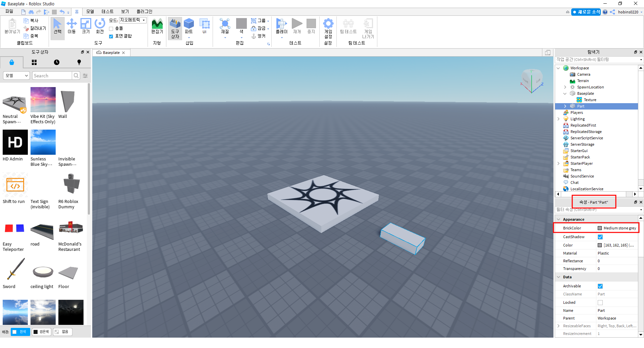Set toolbox background to 흰색 white
644x348 pixels.
coord(20,332)
